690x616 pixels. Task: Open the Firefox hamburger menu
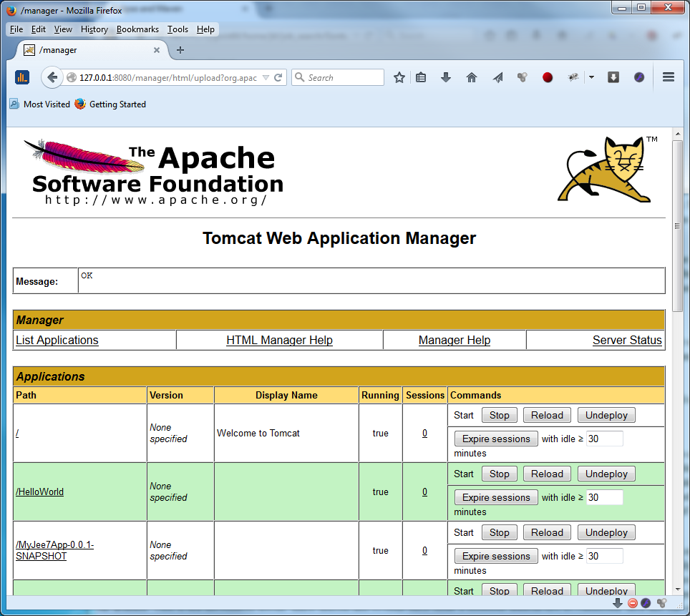point(669,77)
